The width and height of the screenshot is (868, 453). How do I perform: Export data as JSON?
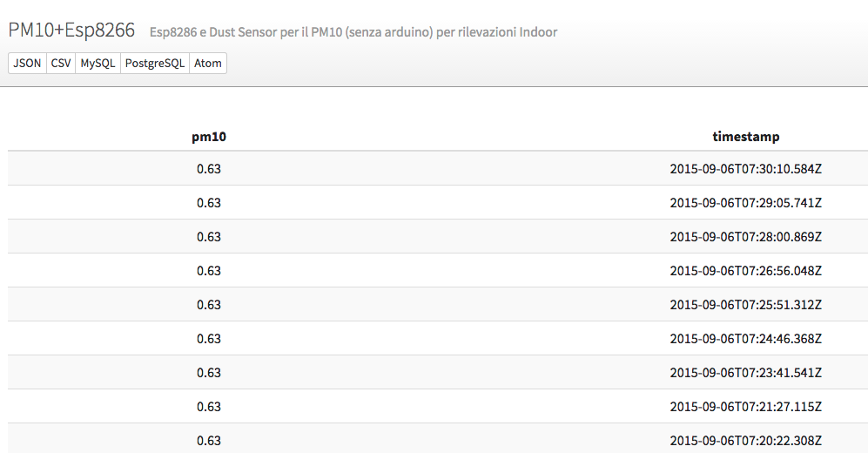tap(27, 63)
